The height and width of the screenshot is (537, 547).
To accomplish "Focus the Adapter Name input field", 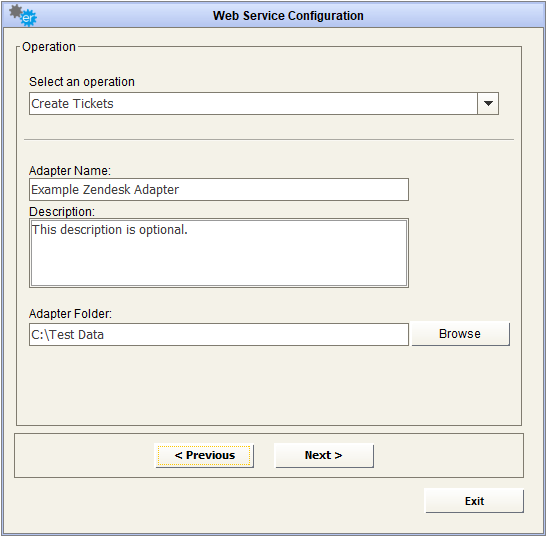I will point(219,189).
